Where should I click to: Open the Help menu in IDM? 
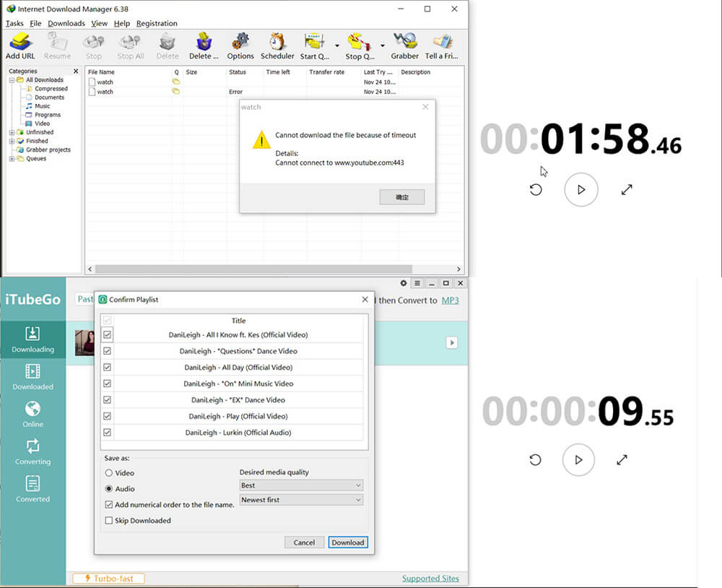pyautogui.click(x=122, y=23)
